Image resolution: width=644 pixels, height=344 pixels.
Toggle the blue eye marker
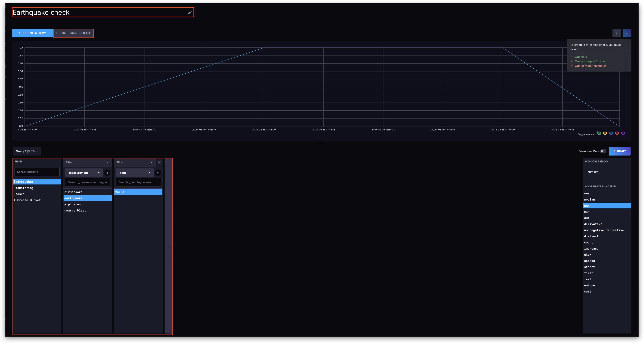pyautogui.click(x=611, y=133)
